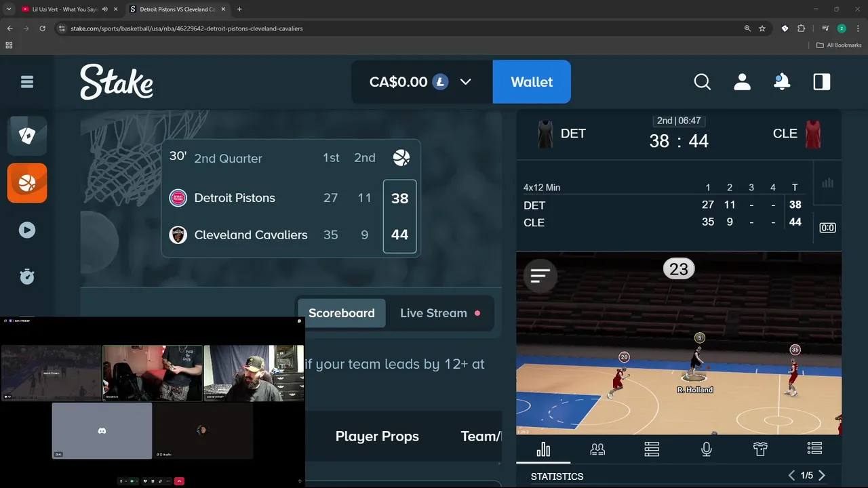Reload the page

(42, 28)
